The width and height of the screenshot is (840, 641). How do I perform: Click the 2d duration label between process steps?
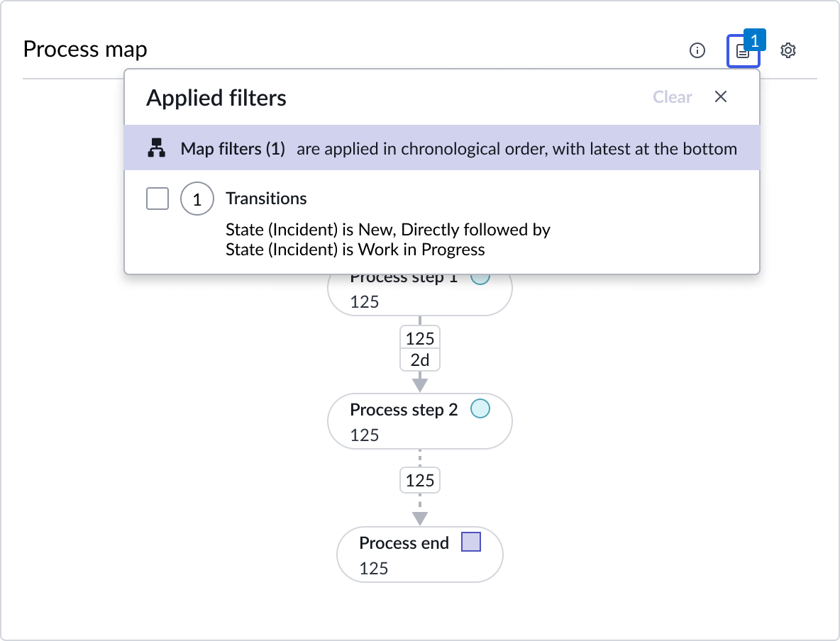[x=419, y=359]
